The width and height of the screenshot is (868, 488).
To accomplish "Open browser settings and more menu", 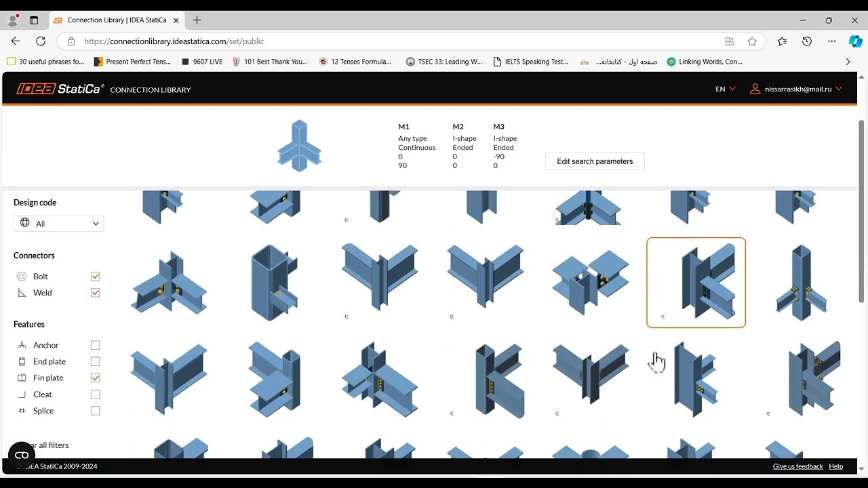I will [831, 41].
